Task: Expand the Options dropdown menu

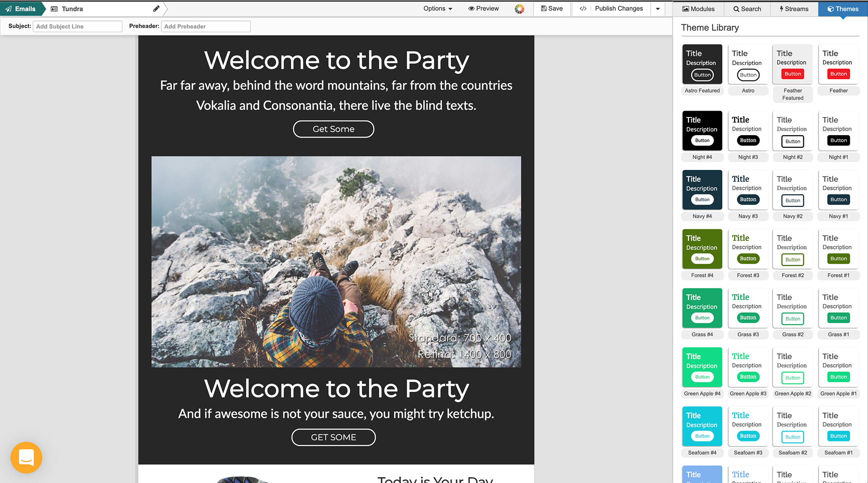Action: 437,9
